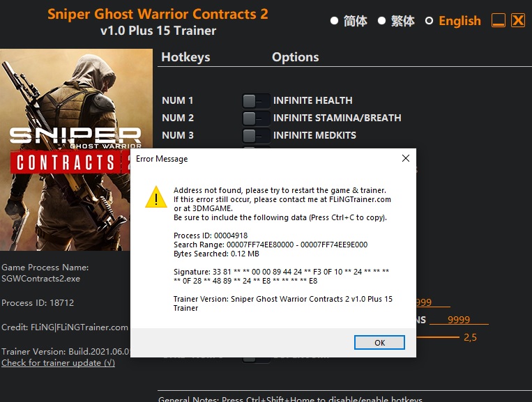Open Check for trainer update link
The height and width of the screenshot is (402, 532).
point(58,363)
